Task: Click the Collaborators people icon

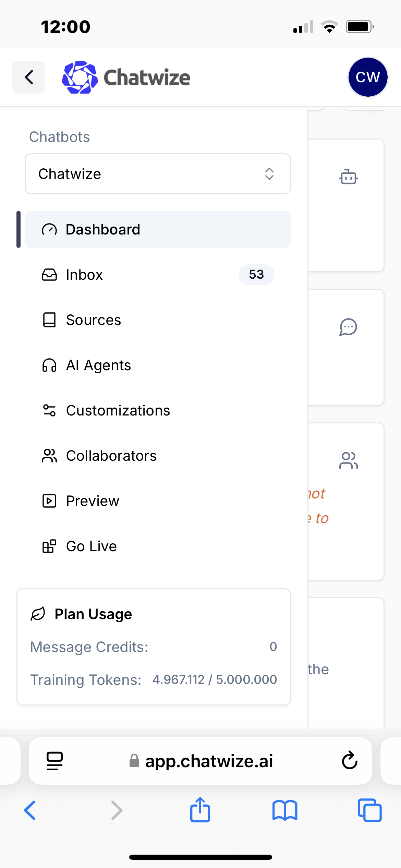Action: point(49,456)
